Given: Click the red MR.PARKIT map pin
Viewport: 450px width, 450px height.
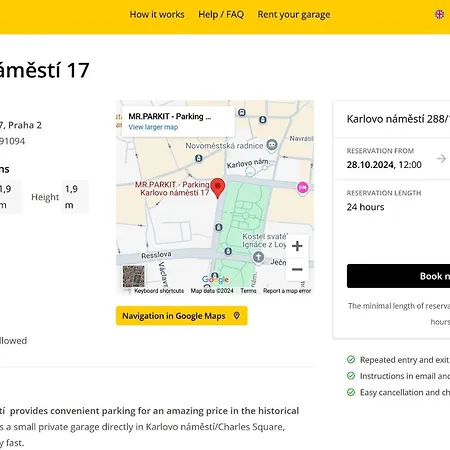Looking at the screenshot, I should tap(218, 188).
